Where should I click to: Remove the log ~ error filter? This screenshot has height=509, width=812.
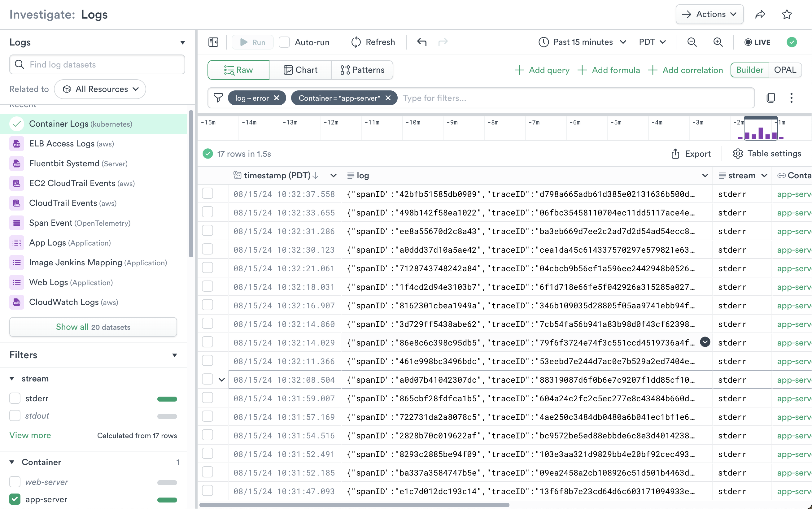pos(277,98)
